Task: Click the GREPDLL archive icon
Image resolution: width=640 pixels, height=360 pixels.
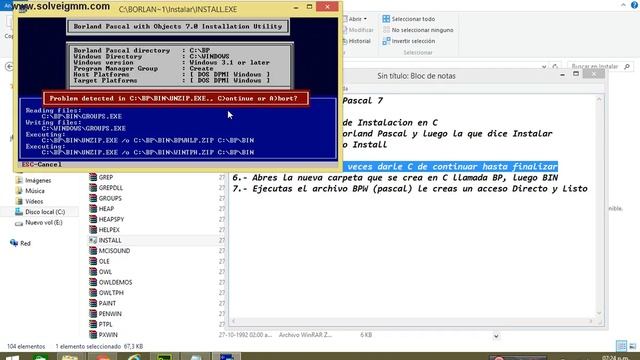Action: [93, 188]
